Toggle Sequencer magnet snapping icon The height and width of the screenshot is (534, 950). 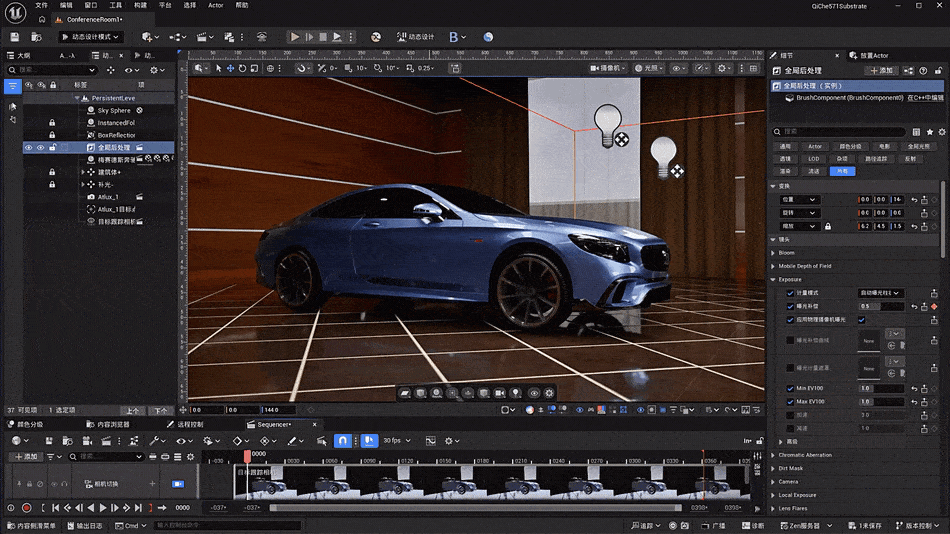pyautogui.click(x=342, y=441)
